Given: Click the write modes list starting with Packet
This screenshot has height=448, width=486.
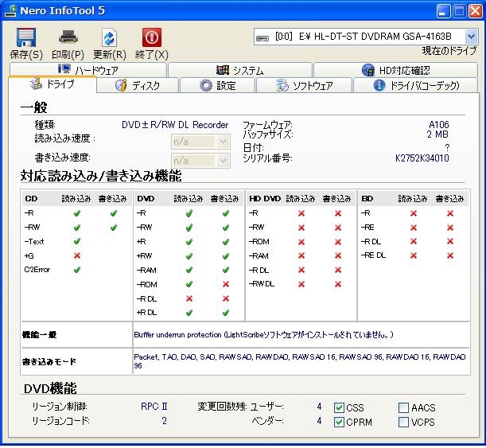Looking at the screenshot, I should (x=300, y=361).
